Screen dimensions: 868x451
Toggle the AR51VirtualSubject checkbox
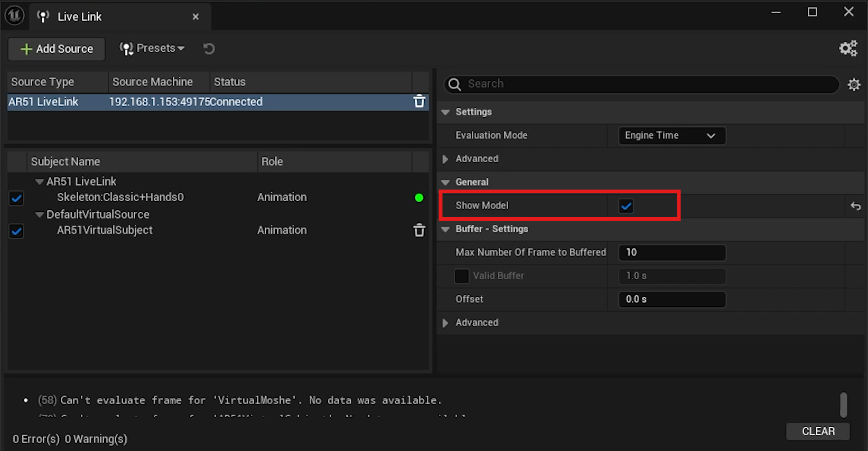16,231
